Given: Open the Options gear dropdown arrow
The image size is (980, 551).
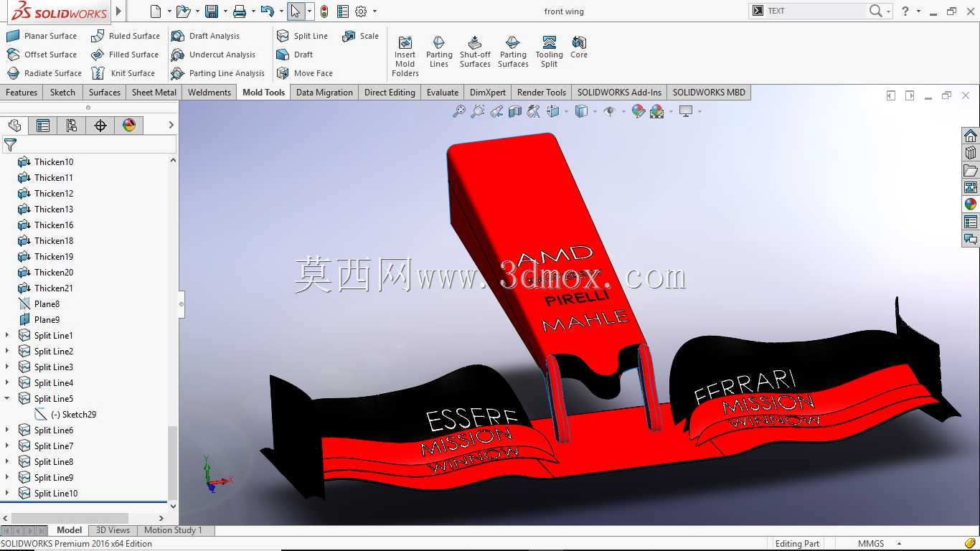Looking at the screenshot, I should pyautogui.click(x=374, y=11).
